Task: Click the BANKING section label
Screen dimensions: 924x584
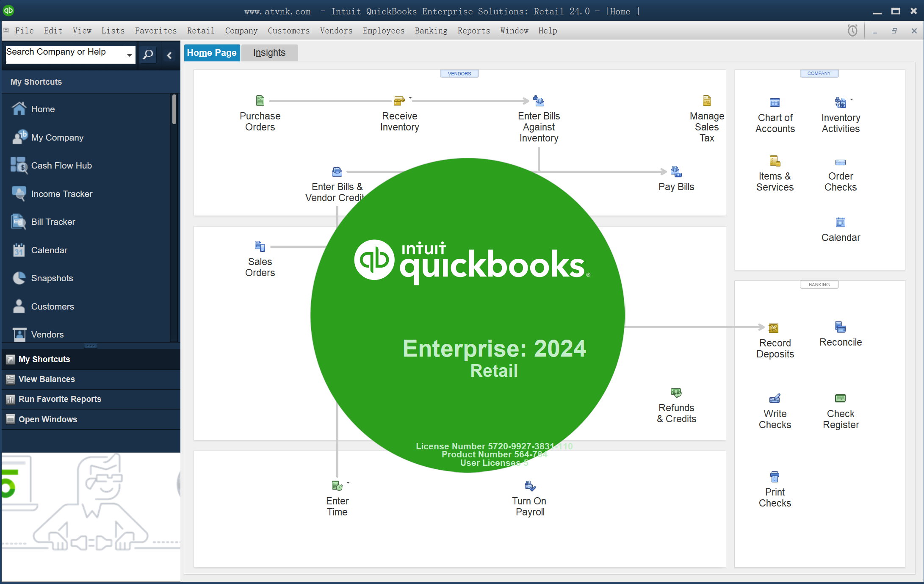Action: (819, 285)
